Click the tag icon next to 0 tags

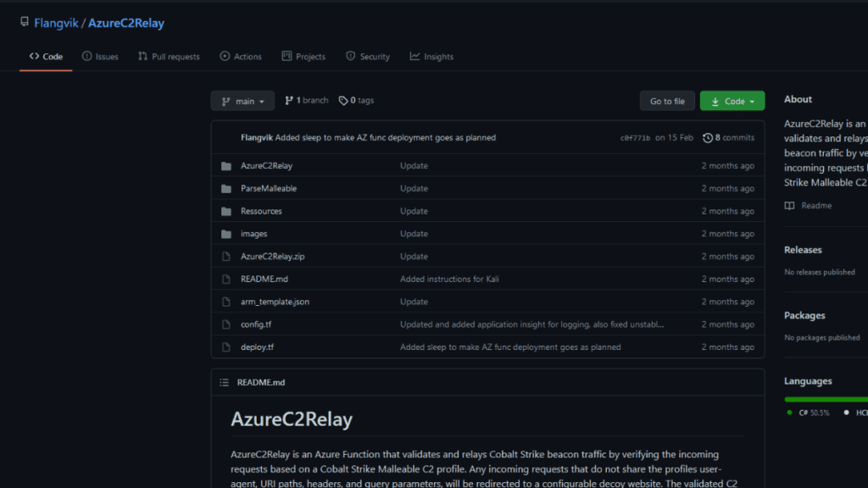point(343,101)
